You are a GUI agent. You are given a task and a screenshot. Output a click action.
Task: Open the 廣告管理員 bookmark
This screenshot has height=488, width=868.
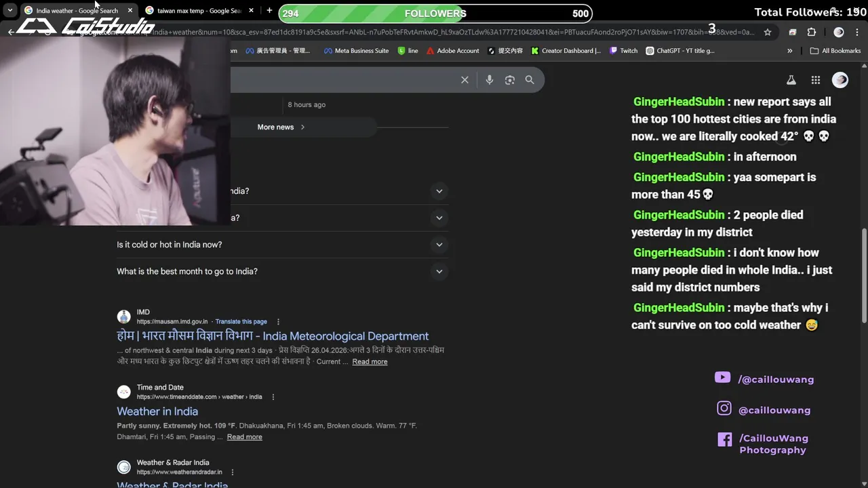(277, 51)
